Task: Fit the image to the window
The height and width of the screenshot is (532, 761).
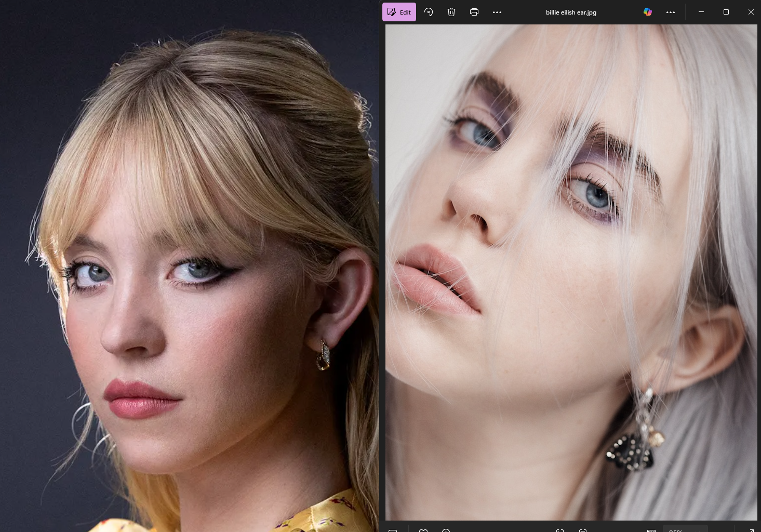Action: coord(651,530)
